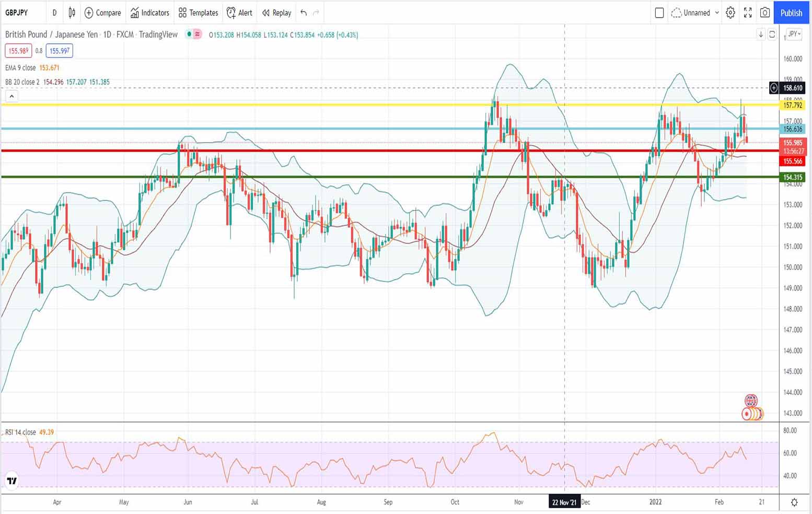Click the plus icon beside the 158.610 price label

774,88
